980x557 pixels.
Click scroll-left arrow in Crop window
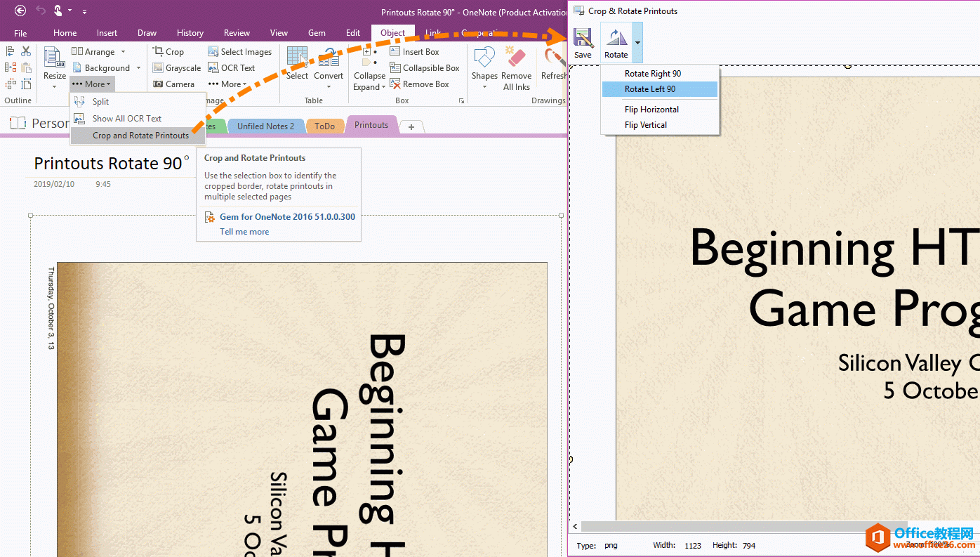point(575,526)
